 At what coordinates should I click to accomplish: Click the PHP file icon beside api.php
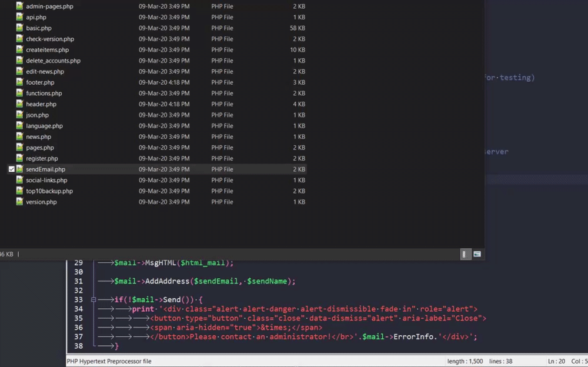(19, 17)
